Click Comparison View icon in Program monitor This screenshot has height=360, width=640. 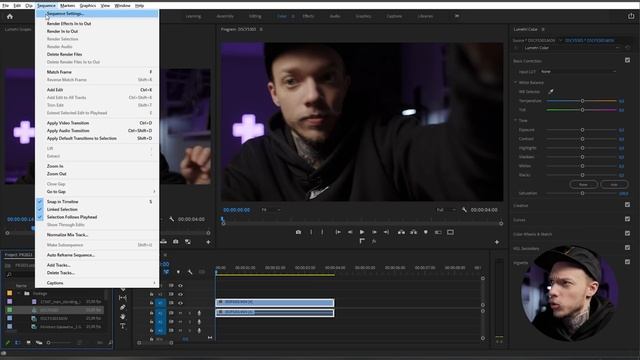[x=438, y=232]
